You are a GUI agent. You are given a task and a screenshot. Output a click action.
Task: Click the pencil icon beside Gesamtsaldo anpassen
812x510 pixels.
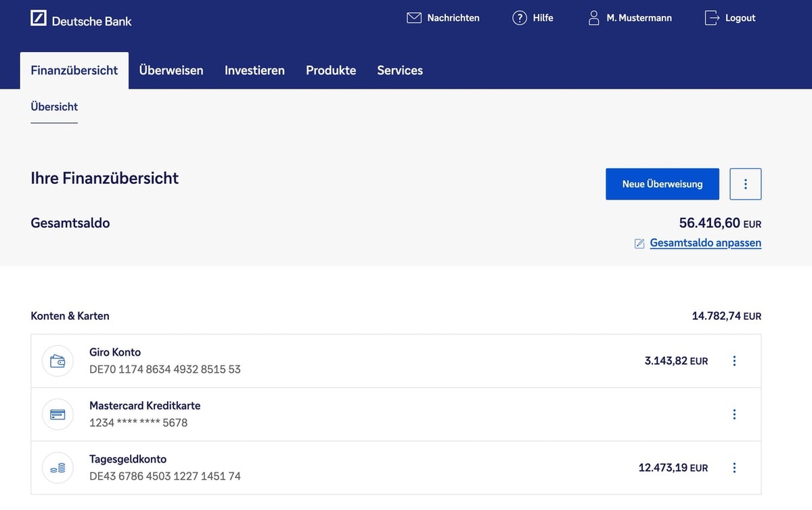(x=639, y=244)
